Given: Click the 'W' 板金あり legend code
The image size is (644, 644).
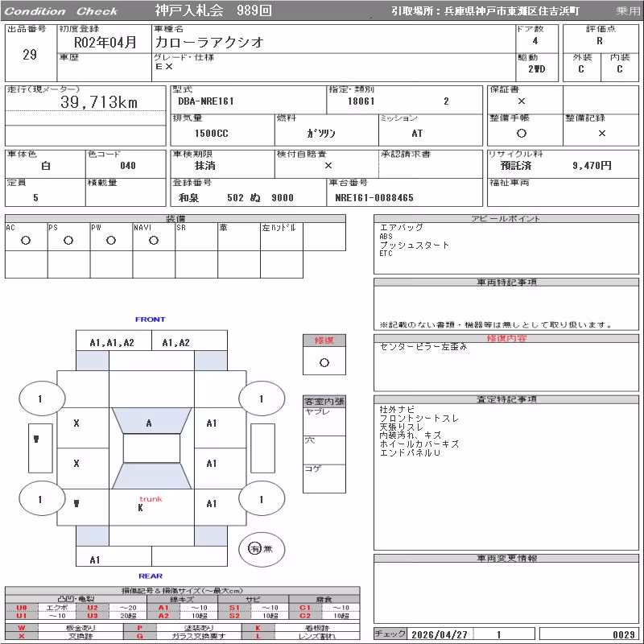Looking at the screenshot, I should click(22, 628).
